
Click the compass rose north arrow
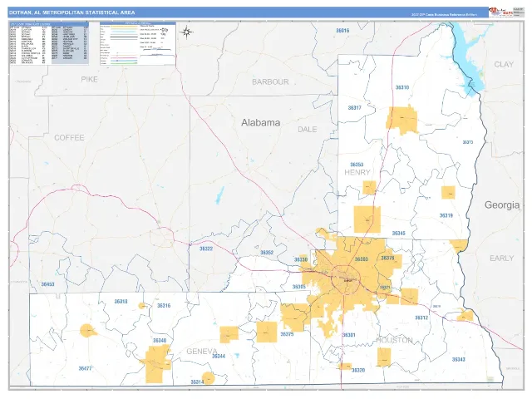pyautogui.click(x=186, y=32)
